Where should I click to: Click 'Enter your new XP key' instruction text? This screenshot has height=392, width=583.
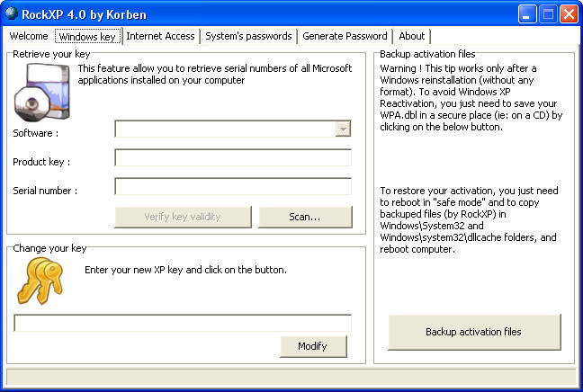185,270
